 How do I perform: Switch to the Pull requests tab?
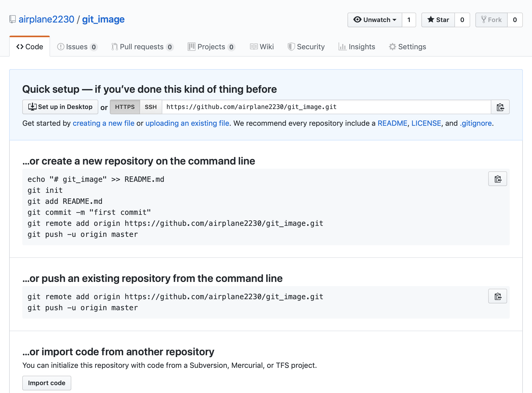tap(142, 47)
